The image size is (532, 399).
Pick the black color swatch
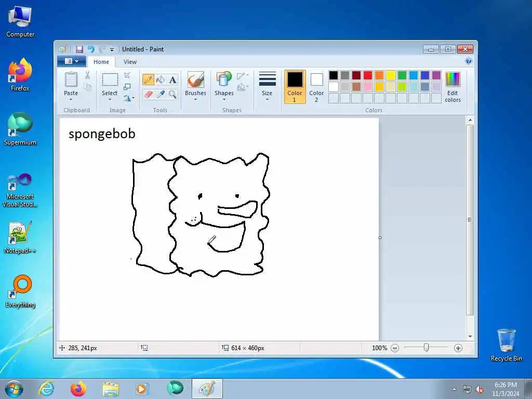[x=334, y=75]
